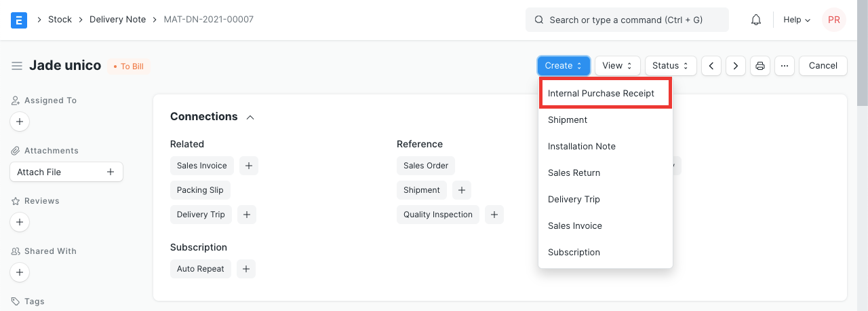Click the print icon
This screenshot has width=868, height=311.
pos(760,66)
